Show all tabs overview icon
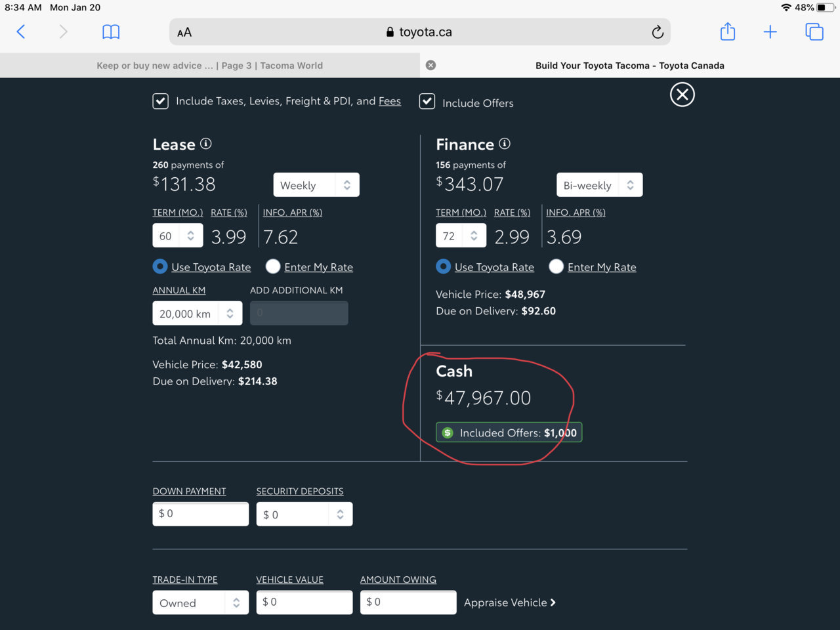This screenshot has height=630, width=840. click(x=814, y=31)
